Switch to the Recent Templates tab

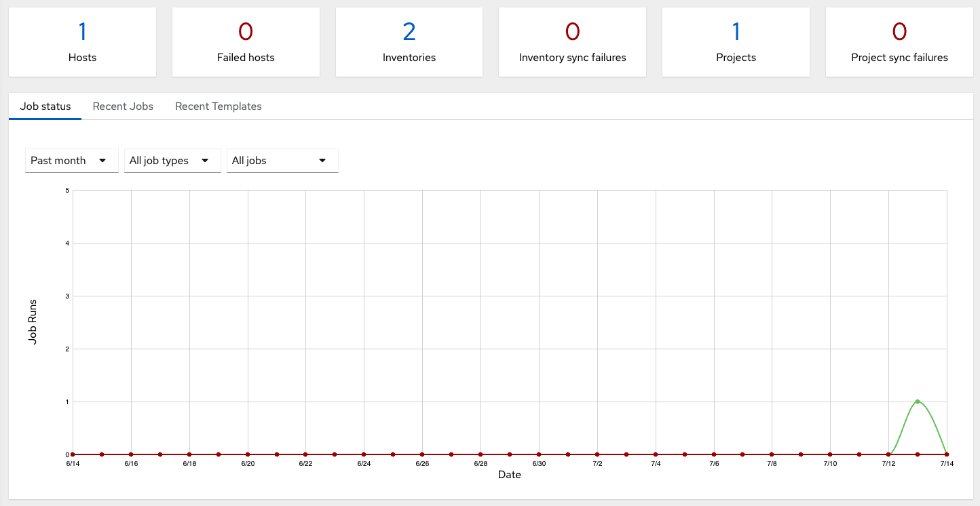point(218,106)
